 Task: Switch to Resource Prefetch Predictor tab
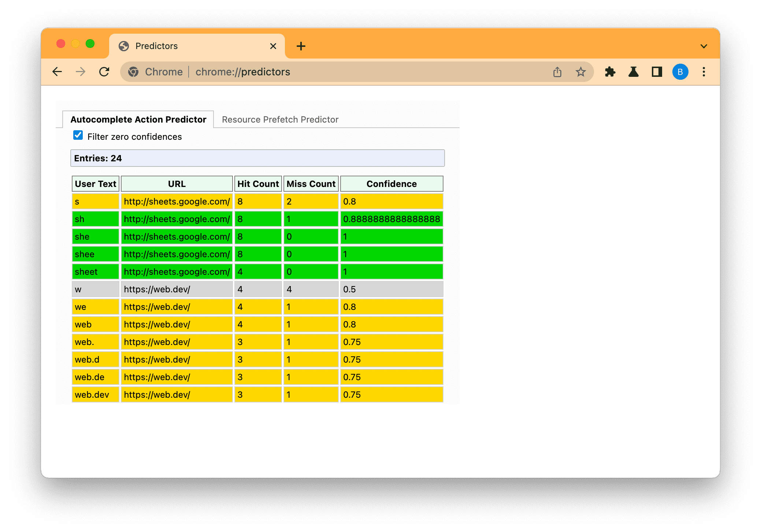click(x=280, y=119)
